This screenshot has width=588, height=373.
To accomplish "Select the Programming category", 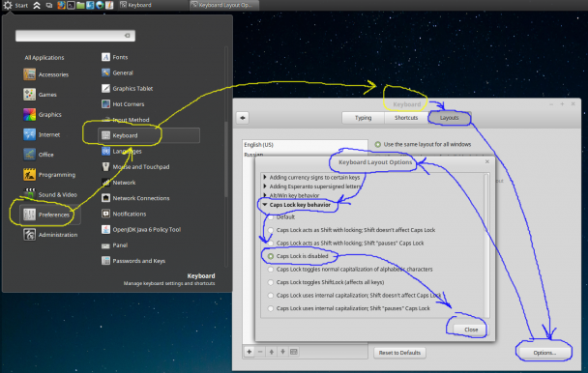I will [50, 175].
